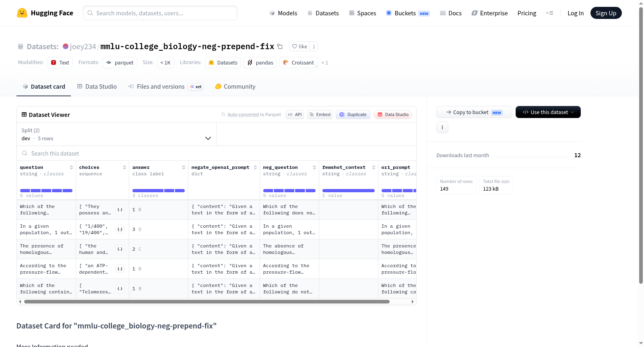Click the right arrow of horizontal scrollbar

click(x=413, y=301)
